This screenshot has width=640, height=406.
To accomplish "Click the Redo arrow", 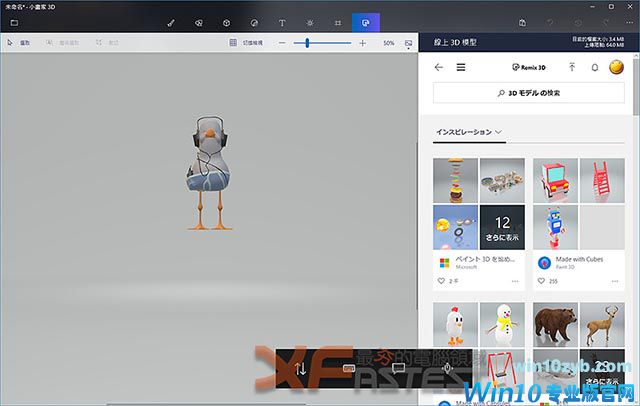I will (x=606, y=23).
